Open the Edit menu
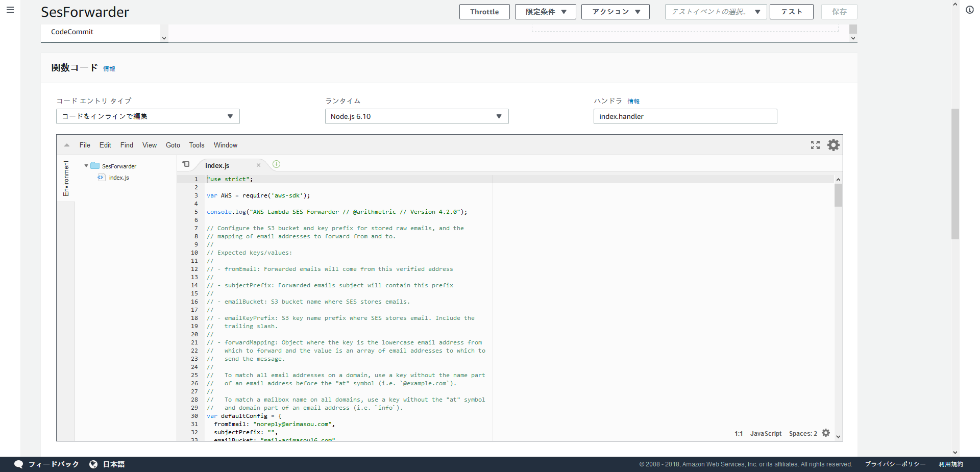 pos(105,145)
